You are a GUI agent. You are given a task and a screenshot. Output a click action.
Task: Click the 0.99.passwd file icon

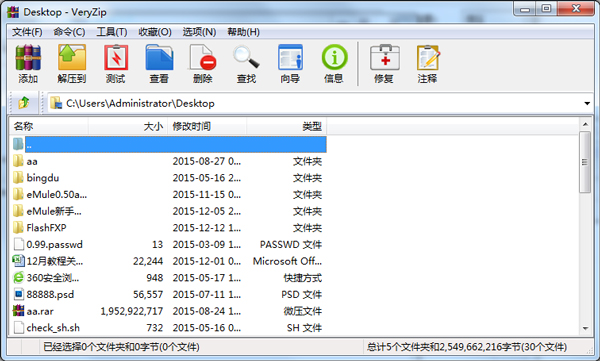pos(18,244)
